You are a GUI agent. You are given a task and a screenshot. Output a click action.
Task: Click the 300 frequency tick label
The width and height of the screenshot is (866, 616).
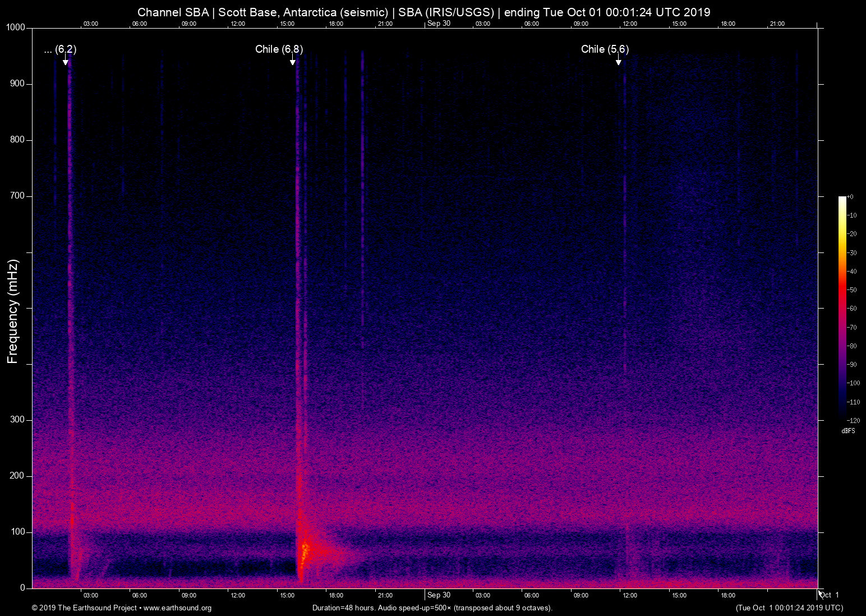point(17,420)
